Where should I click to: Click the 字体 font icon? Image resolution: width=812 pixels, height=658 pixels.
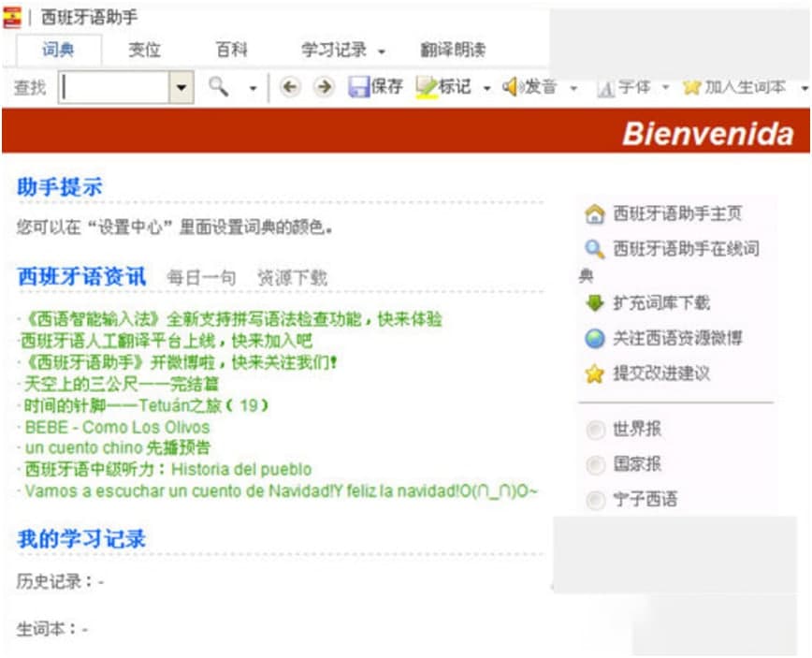pos(605,87)
